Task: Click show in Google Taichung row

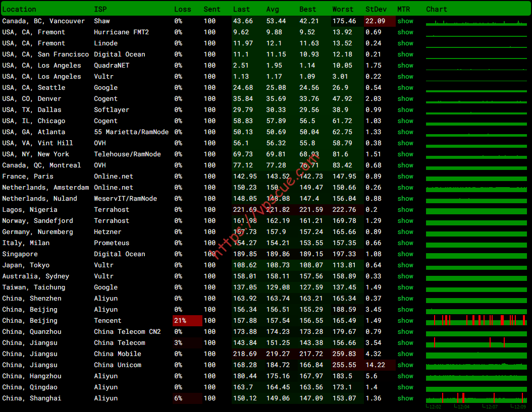Action: coord(405,287)
